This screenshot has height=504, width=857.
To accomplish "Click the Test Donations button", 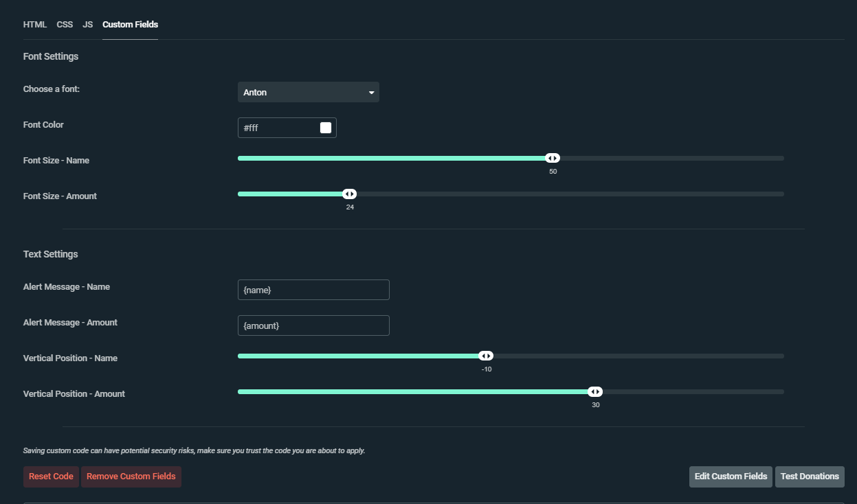I will [810, 477].
